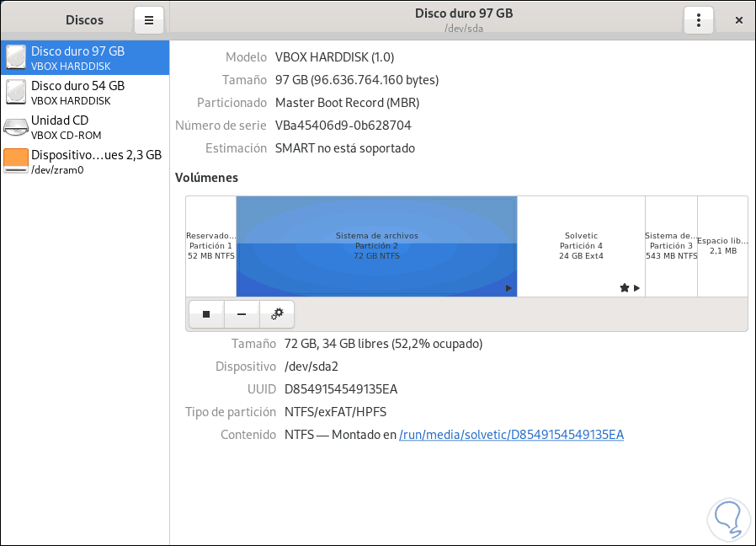This screenshot has width=756, height=546.
Task: Unmount the selected partition with stop button
Action: click(x=206, y=314)
